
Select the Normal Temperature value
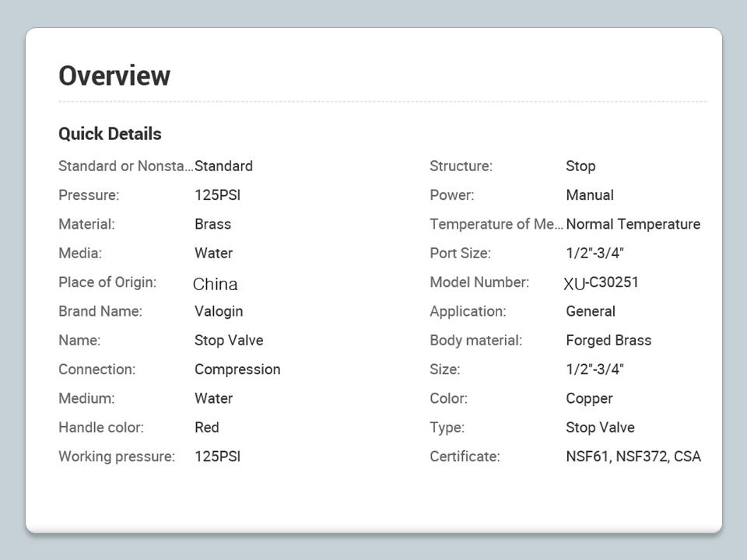tap(633, 224)
